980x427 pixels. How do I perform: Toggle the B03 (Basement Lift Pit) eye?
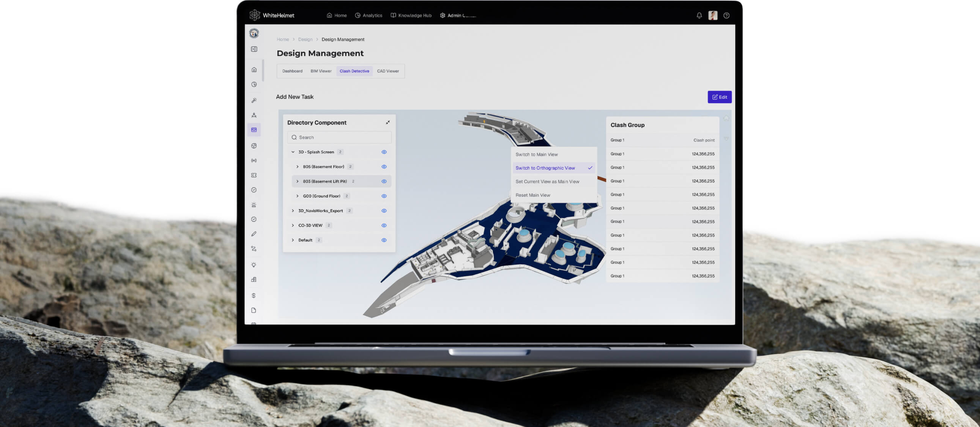[384, 181]
